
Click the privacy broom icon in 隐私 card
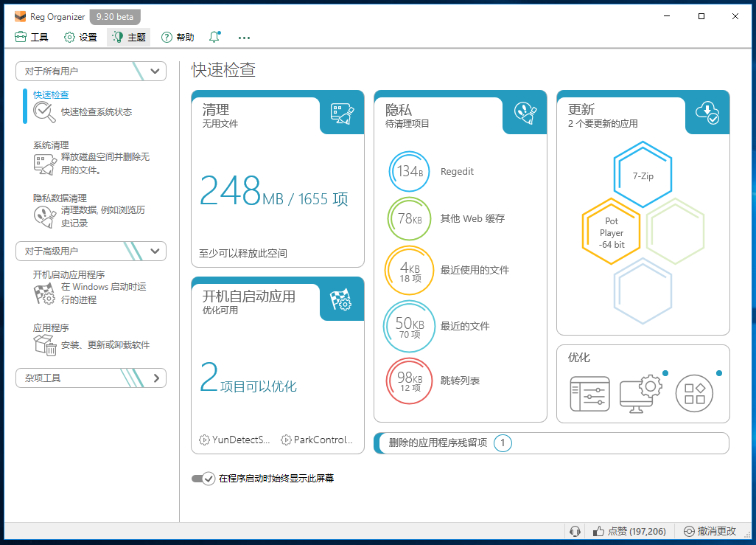coord(525,112)
